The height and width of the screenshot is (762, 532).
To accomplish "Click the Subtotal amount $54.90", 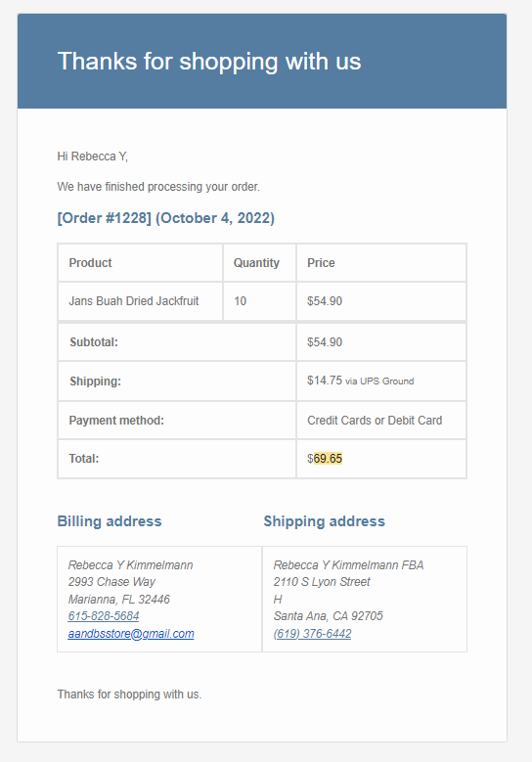I will click(x=325, y=342).
